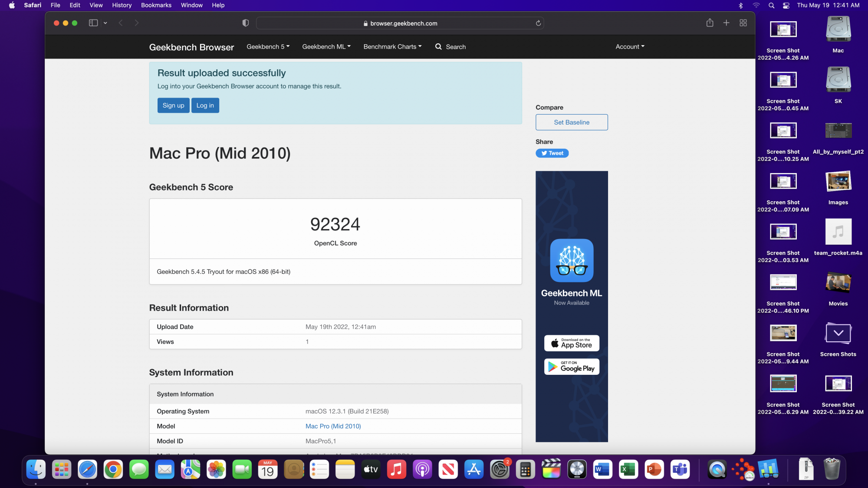Expand the Geekbench 5 dropdown

[268, 47]
